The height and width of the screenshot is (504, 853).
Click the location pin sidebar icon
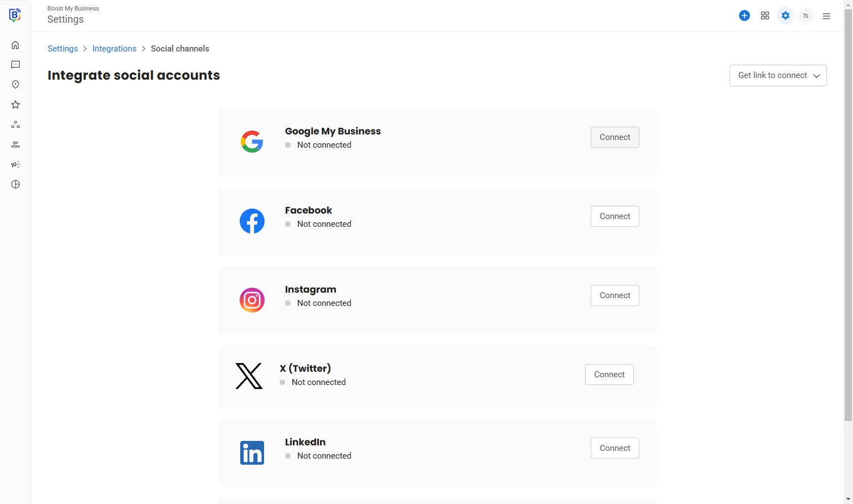(15, 85)
